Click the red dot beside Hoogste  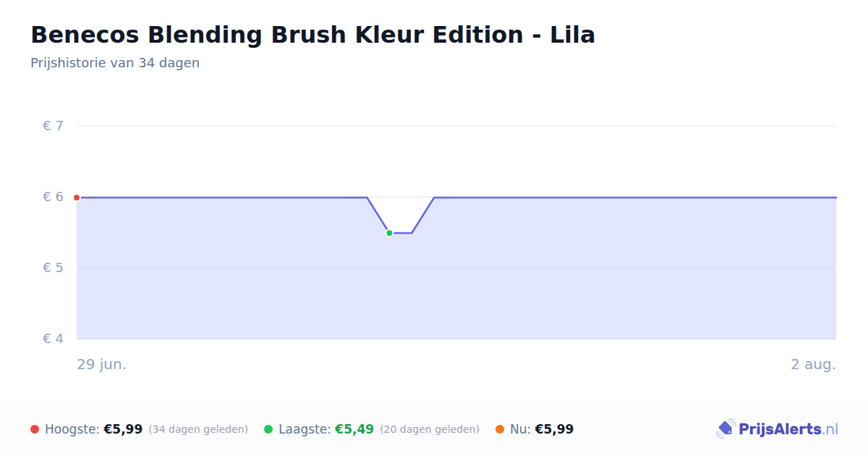click(x=35, y=429)
